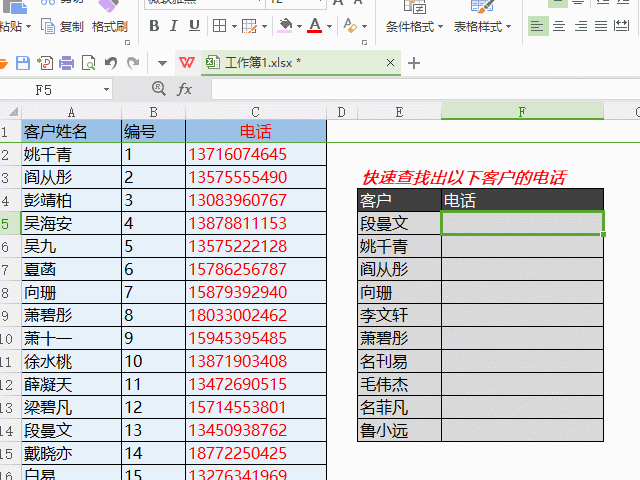Click the WPS home logo icon
The width and height of the screenshot is (640, 480).
point(187,62)
